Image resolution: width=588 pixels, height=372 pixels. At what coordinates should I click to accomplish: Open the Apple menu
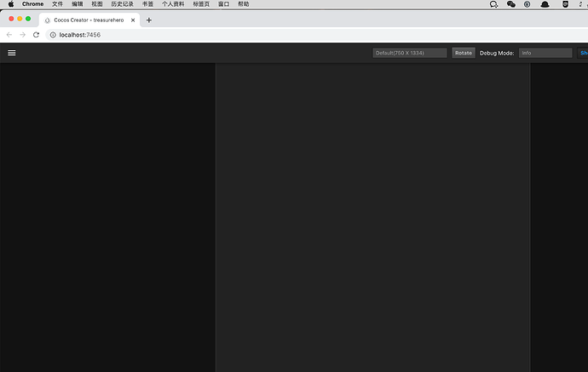(x=11, y=4)
